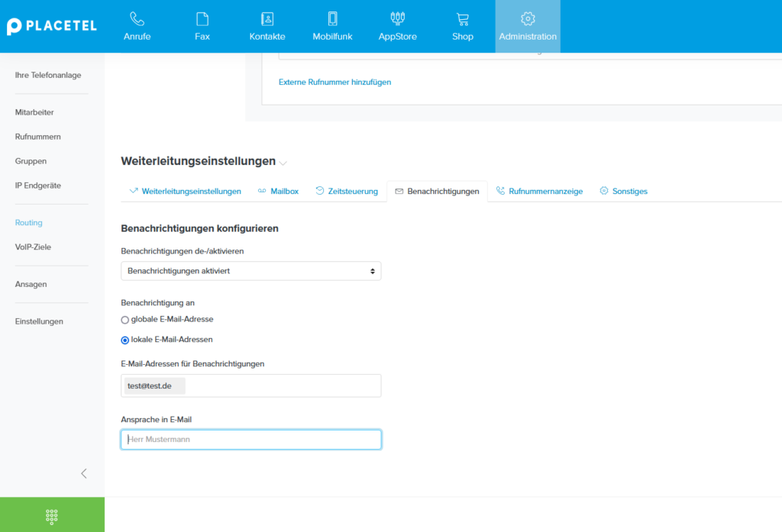Click the voicemail icon on Mailbox tab
The height and width of the screenshot is (532, 782).
click(262, 191)
